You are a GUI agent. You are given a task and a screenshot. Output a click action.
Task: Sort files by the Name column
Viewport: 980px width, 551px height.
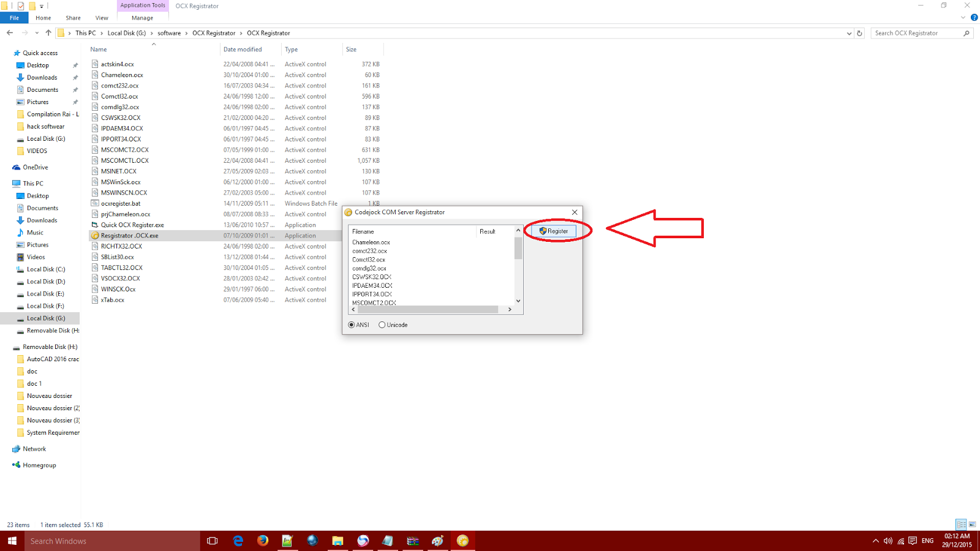click(x=99, y=50)
